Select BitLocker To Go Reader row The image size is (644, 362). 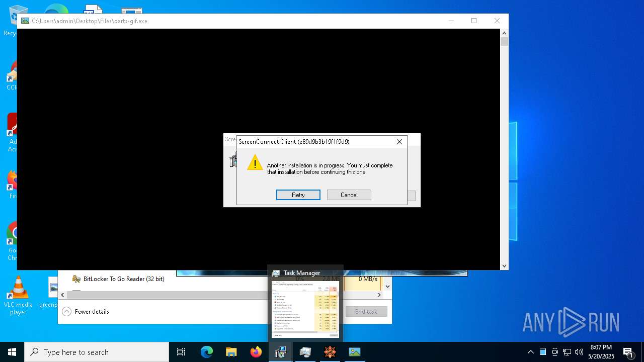click(220, 279)
